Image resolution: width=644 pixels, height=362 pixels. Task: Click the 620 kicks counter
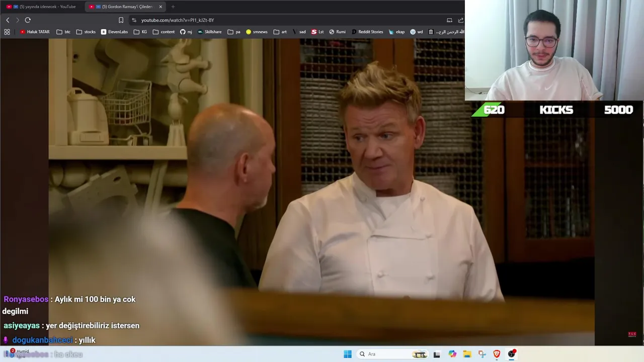click(x=494, y=110)
